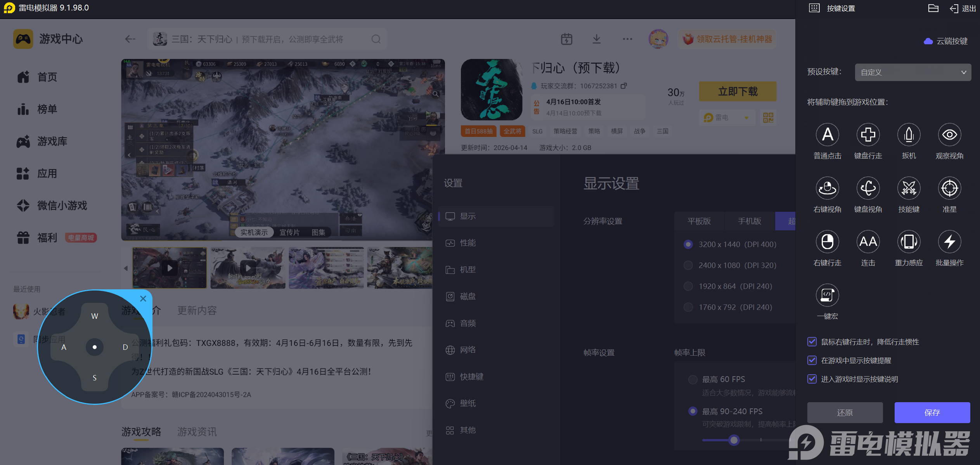Uncheck 在游戏中显示按键提醒 checkbox
Image resolution: width=980 pixels, height=465 pixels.
click(x=812, y=360)
